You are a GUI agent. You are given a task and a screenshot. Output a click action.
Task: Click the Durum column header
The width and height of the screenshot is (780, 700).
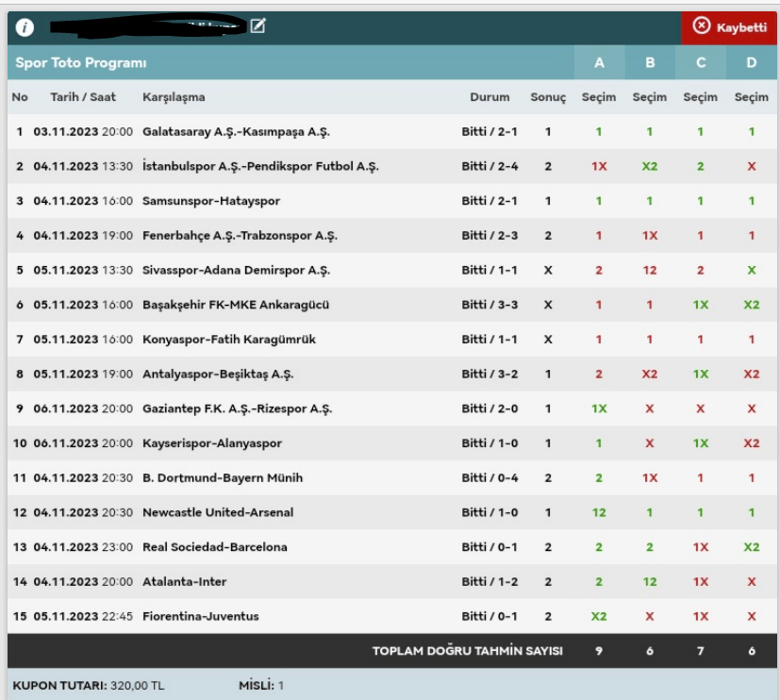pos(490,97)
